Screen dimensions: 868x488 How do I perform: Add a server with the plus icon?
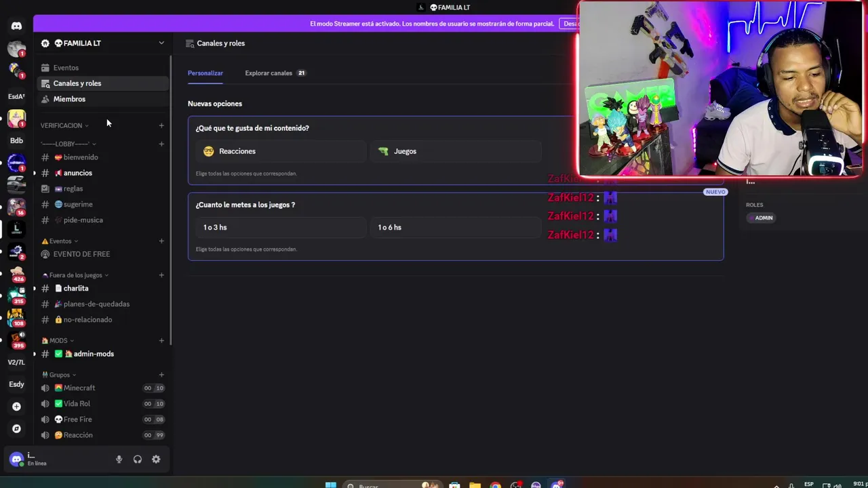point(16,407)
